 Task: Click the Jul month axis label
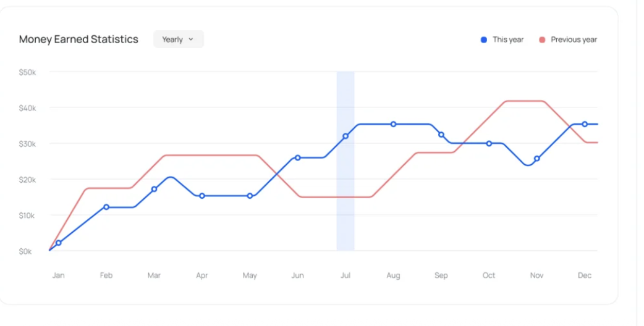(345, 275)
